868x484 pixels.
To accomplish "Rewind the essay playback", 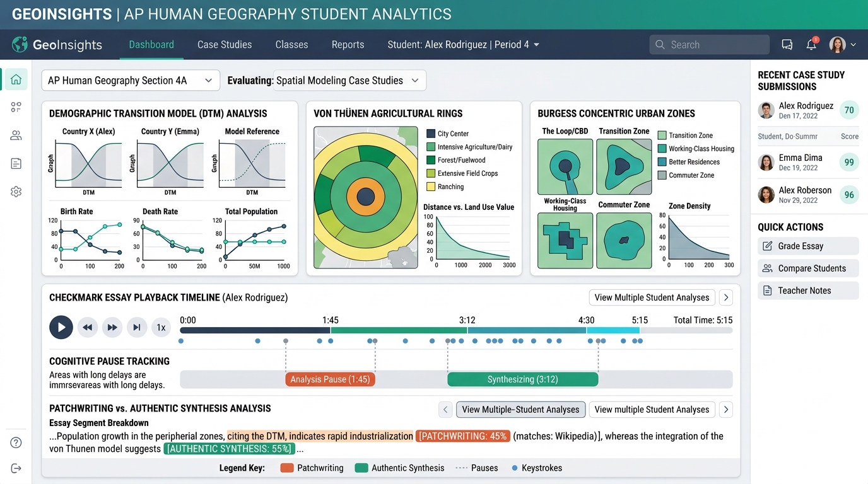I will click(88, 328).
